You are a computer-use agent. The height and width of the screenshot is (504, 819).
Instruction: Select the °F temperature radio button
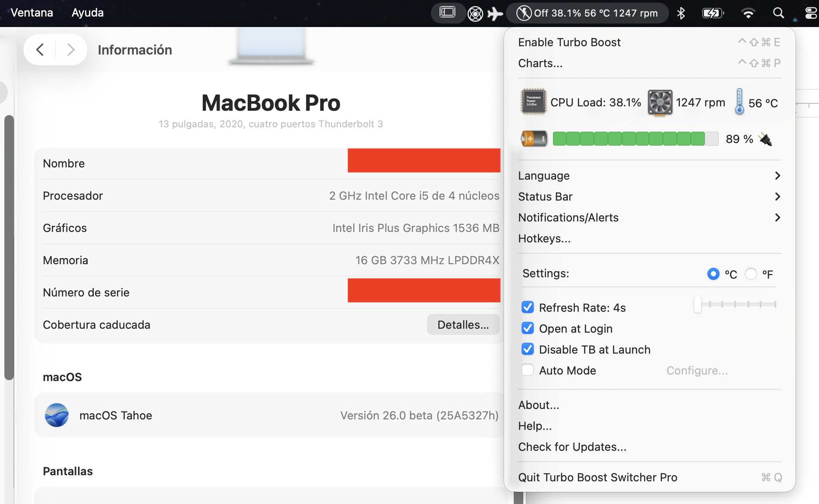click(x=751, y=274)
